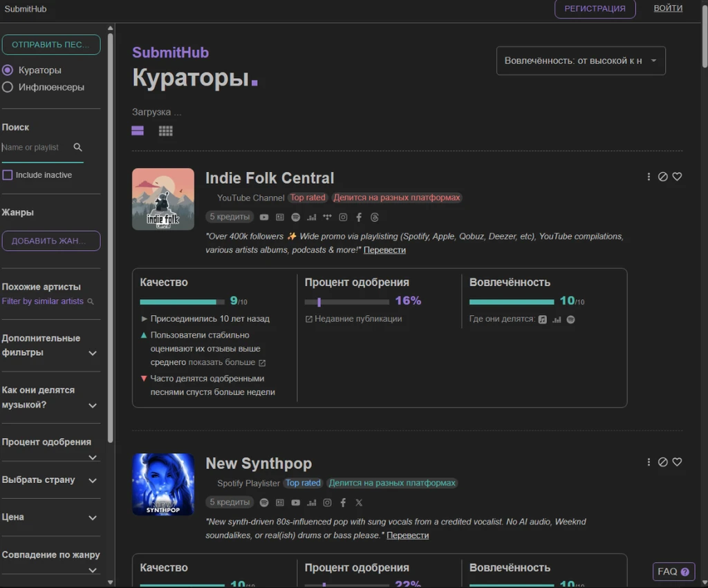Favorite New Synthpop with heart
Image resolution: width=708 pixels, height=588 pixels.
tap(677, 462)
